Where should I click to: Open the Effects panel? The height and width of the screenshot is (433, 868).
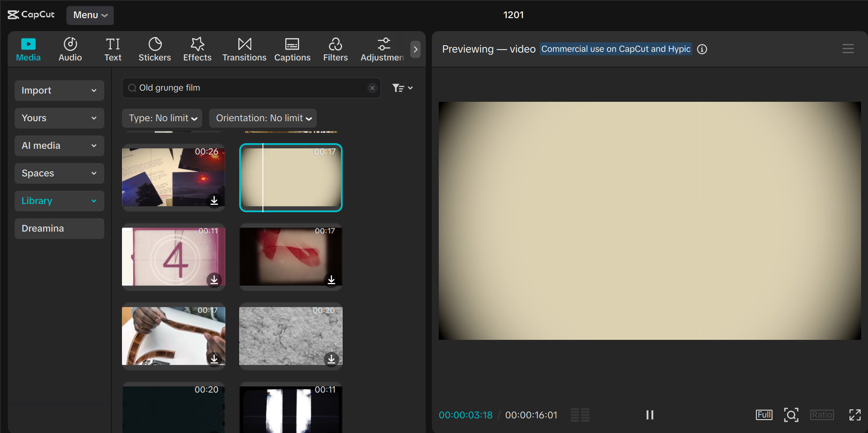tap(197, 48)
